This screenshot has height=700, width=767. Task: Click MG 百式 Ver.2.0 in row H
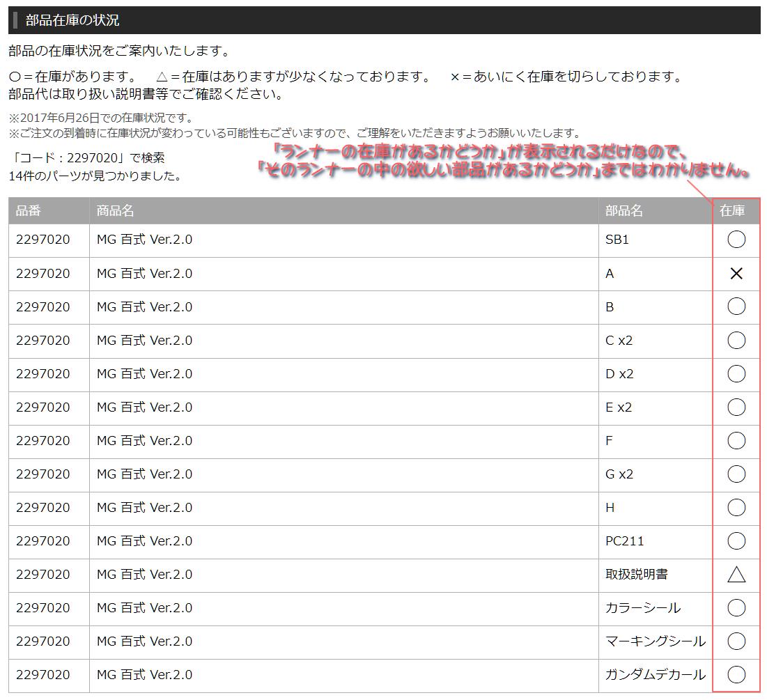pyautogui.click(x=144, y=507)
